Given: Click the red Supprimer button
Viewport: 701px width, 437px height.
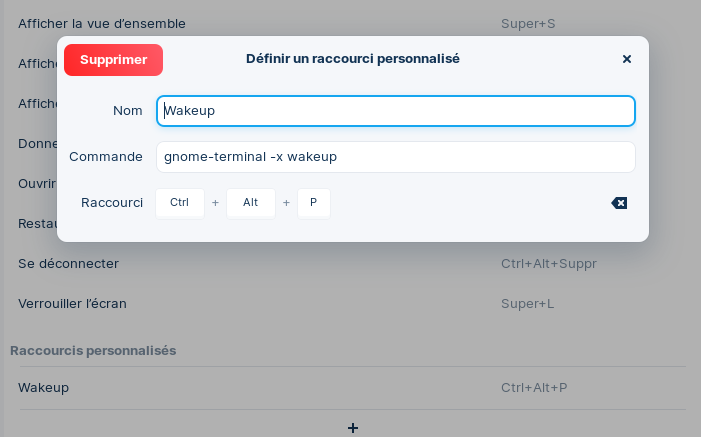Looking at the screenshot, I should tap(113, 60).
